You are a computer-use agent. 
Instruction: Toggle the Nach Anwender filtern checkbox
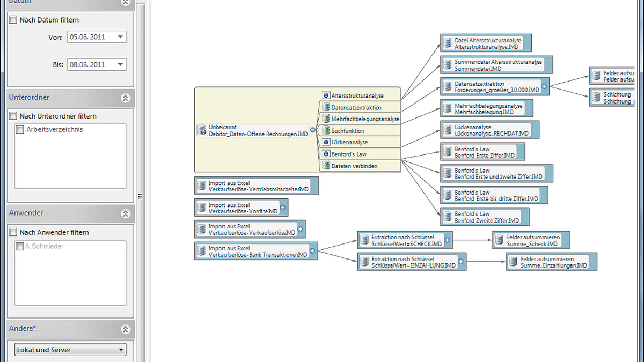pos(13,232)
